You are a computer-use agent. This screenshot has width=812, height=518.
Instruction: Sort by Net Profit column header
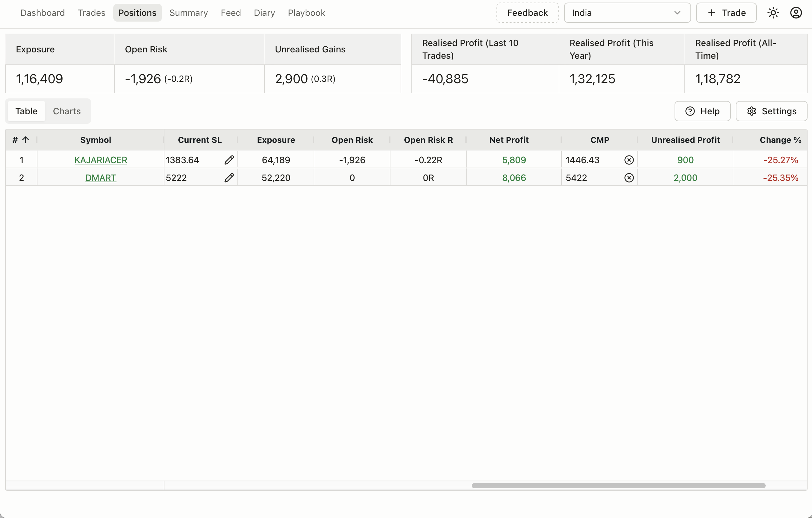tap(509, 140)
